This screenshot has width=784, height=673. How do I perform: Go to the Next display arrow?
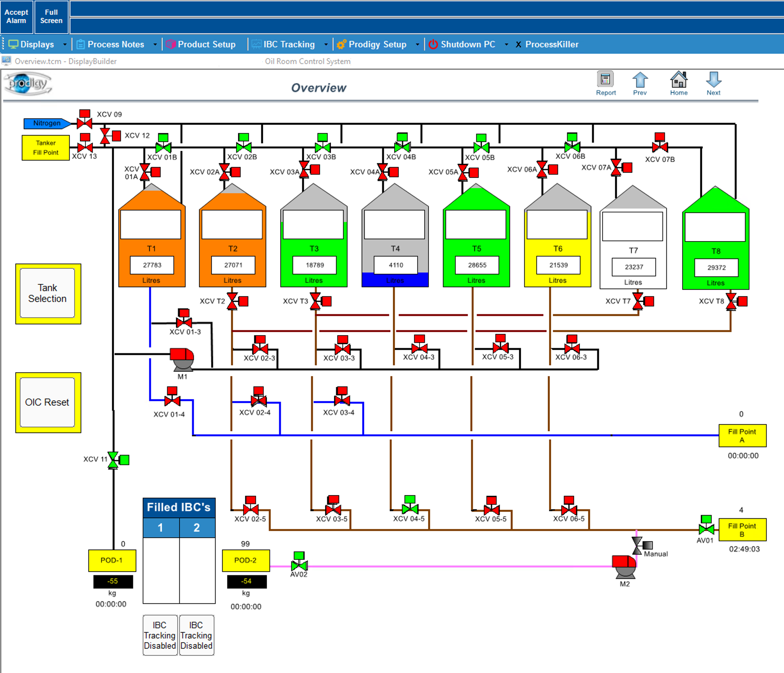click(714, 83)
